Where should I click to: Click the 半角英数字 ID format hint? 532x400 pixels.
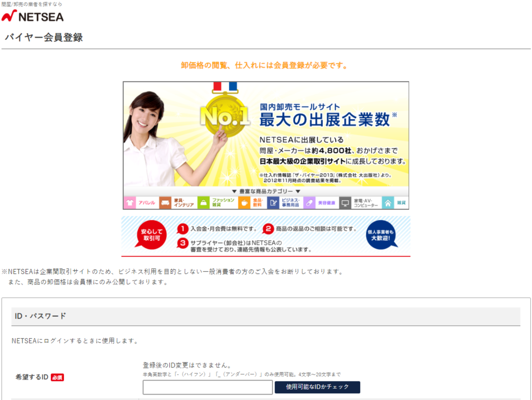tap(242, 375)
